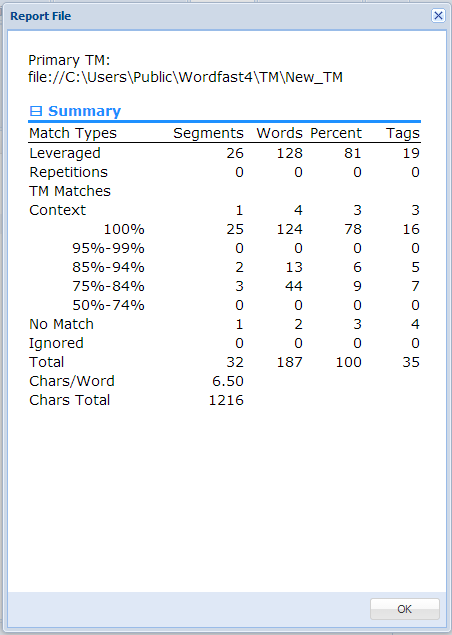This screenshot has width=452, height=635.
Task: Click the Segments column header
Action: pos(208,133)
